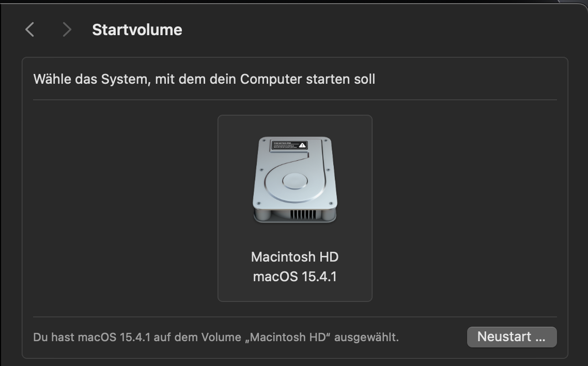Click the 'Startvolume' title heading

click(x=136, y=29)
